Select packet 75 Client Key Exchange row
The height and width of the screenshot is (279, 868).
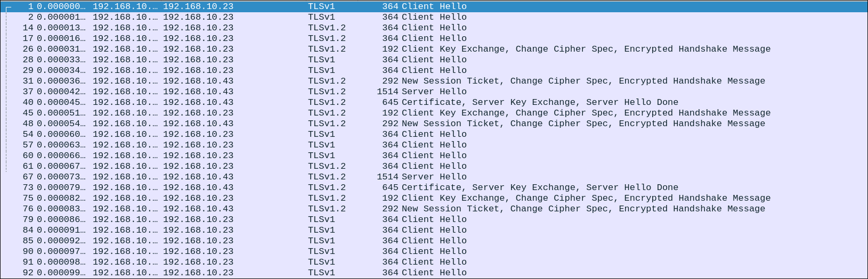[434, 198]
